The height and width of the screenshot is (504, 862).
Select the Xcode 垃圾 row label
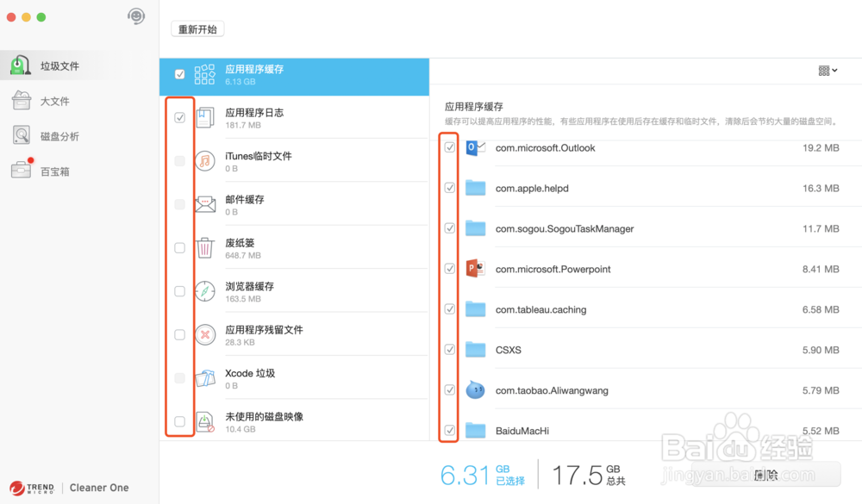(x=250, y=373)
